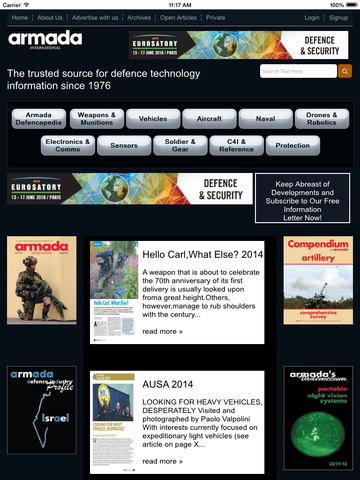This screenshot has width=360, height=480.
Task: Open the Compendium artillery cover
Action: (x=318, y=280)
